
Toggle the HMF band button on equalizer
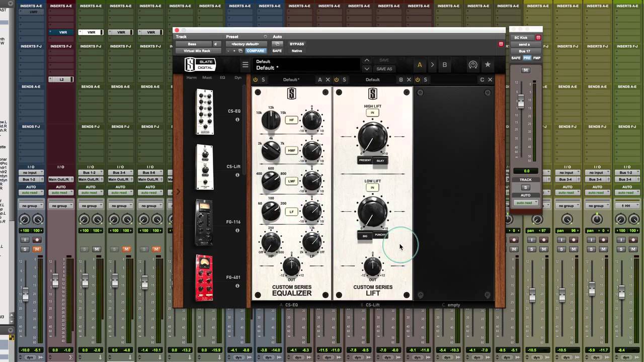pyautogui.click(x=291, y=150)
